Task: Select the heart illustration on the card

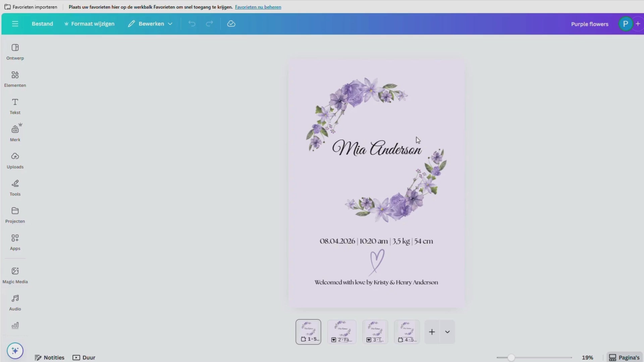Action: pos(377,262)
